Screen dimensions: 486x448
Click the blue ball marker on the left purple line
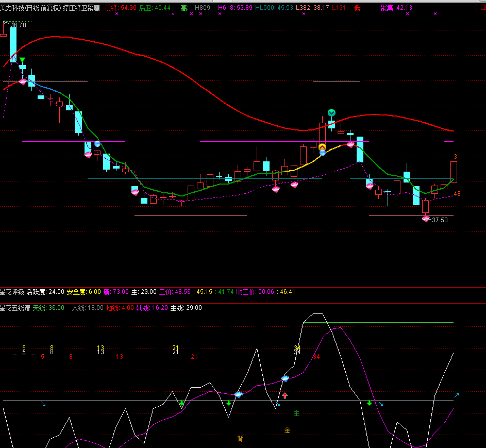click(x=97, y=144)
